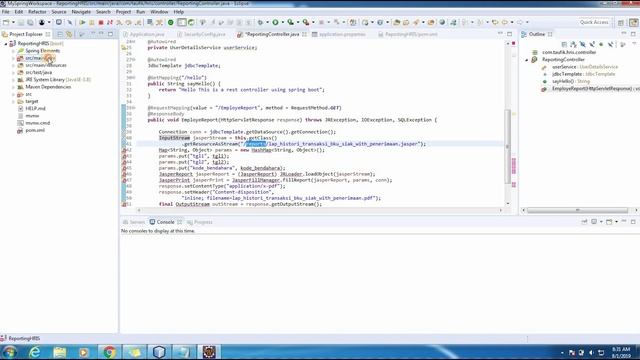Click the Save All toolbar icon

pos(30,22)
